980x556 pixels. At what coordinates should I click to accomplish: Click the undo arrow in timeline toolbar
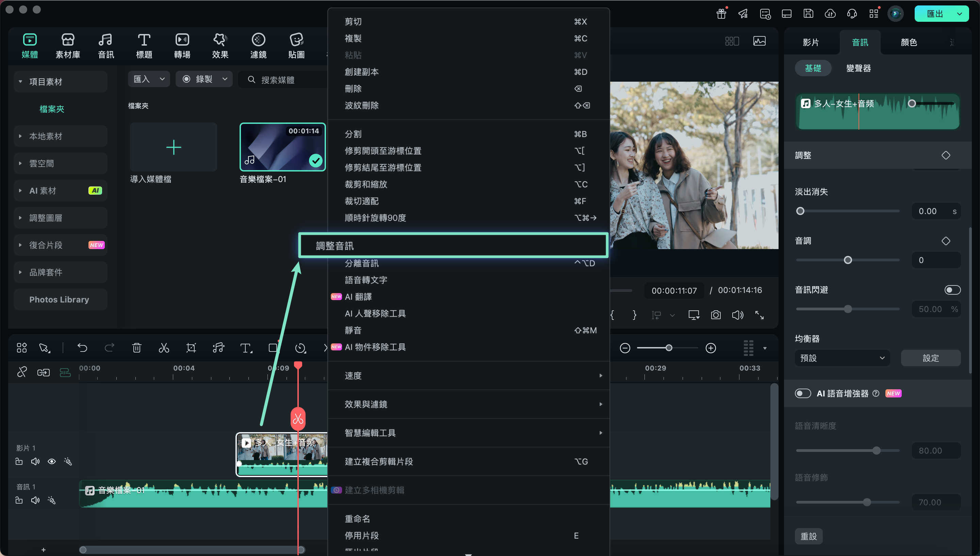[82, 348]
